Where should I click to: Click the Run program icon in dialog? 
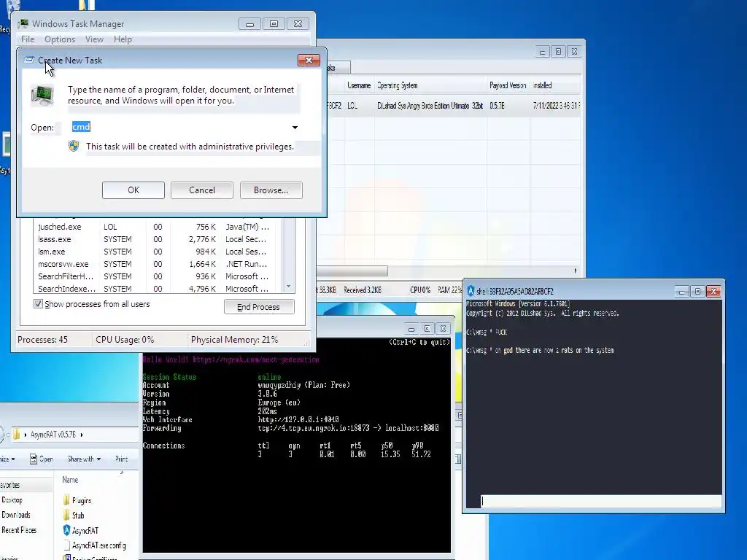42,94
